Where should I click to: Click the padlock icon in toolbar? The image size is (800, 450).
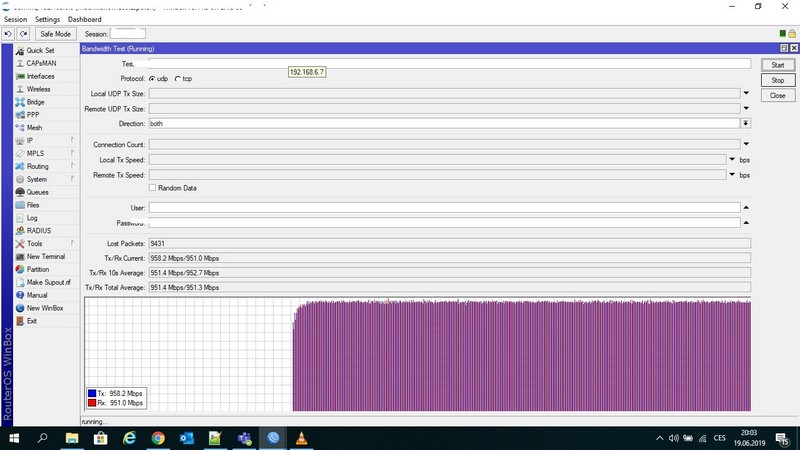[x=792, y=34]
